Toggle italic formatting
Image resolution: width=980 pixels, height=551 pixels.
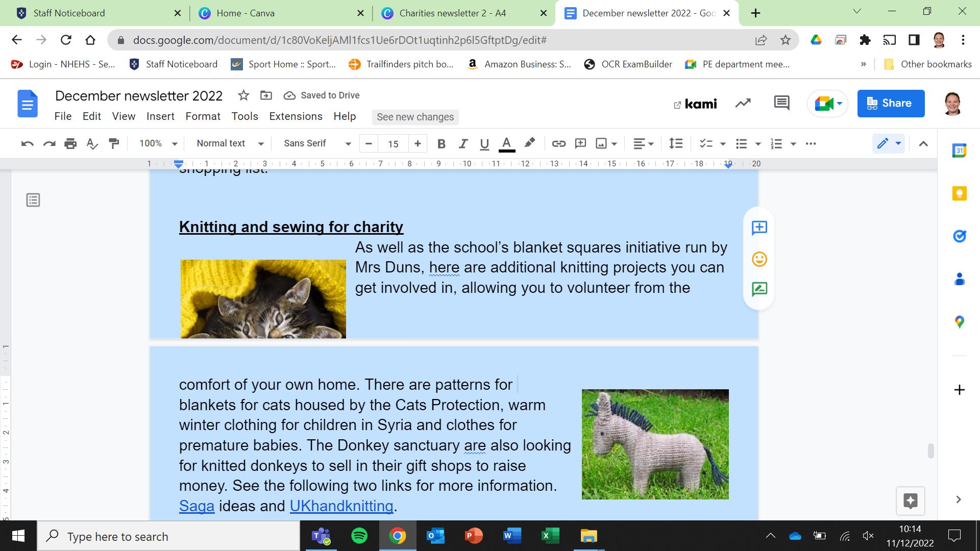(463, 144)
